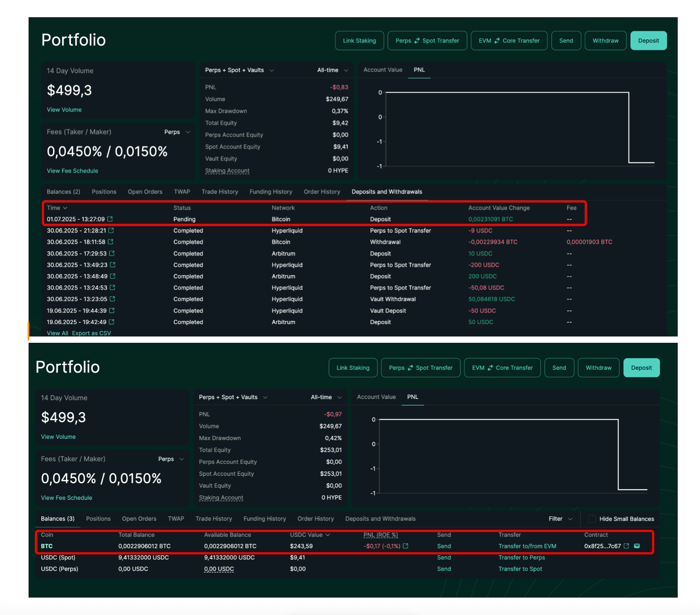700x615 pixels.
Task: Click link icon next to 19.06.2025 19:44:39
Action: [x=112, y=310]
